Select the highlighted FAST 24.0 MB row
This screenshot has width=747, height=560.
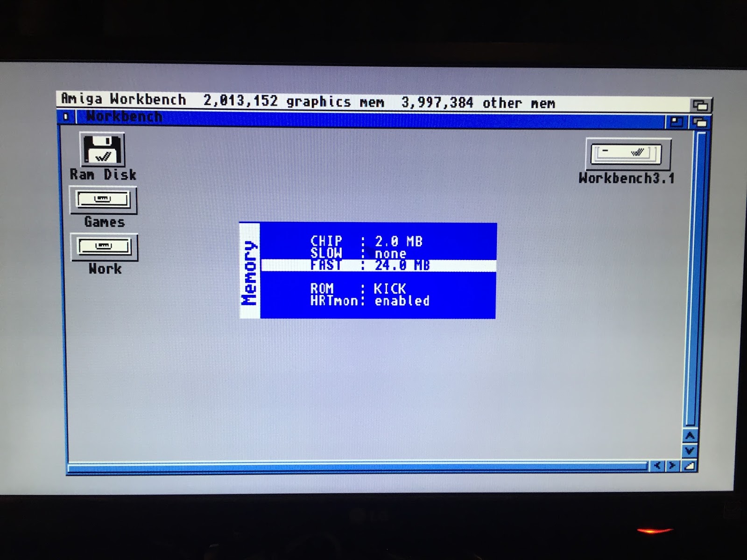click(378, 266)
